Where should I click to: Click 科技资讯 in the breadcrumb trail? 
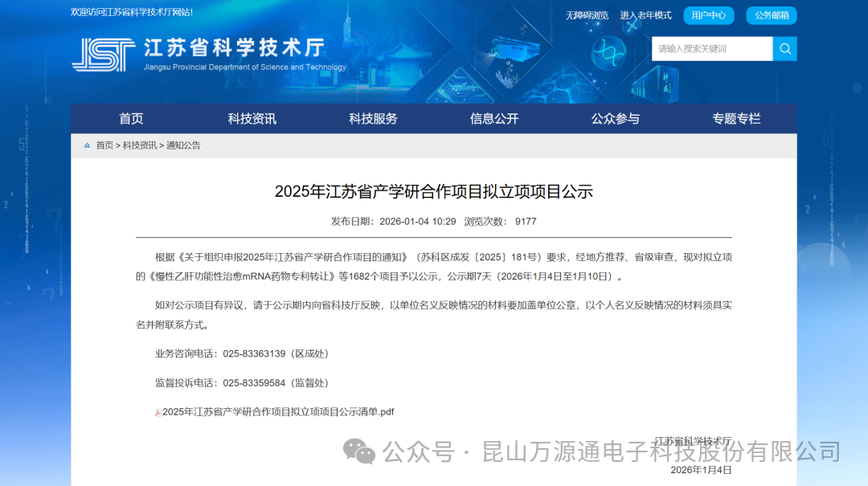click(140, 145)
